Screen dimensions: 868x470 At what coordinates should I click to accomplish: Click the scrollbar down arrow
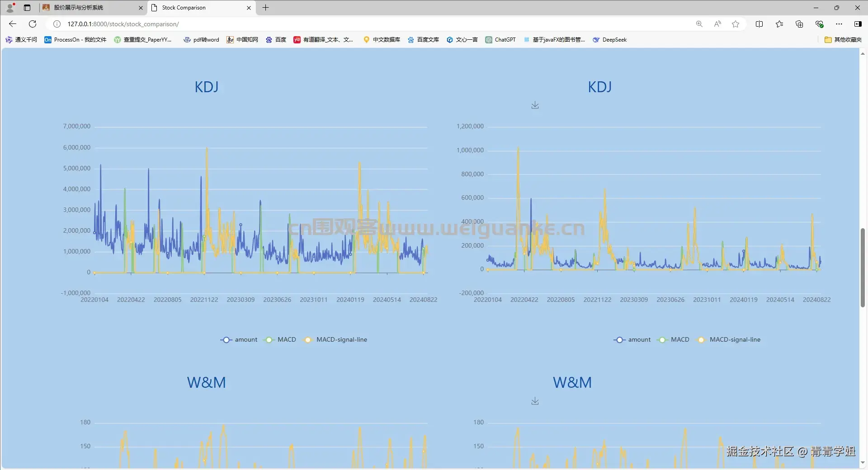point(863,463)
